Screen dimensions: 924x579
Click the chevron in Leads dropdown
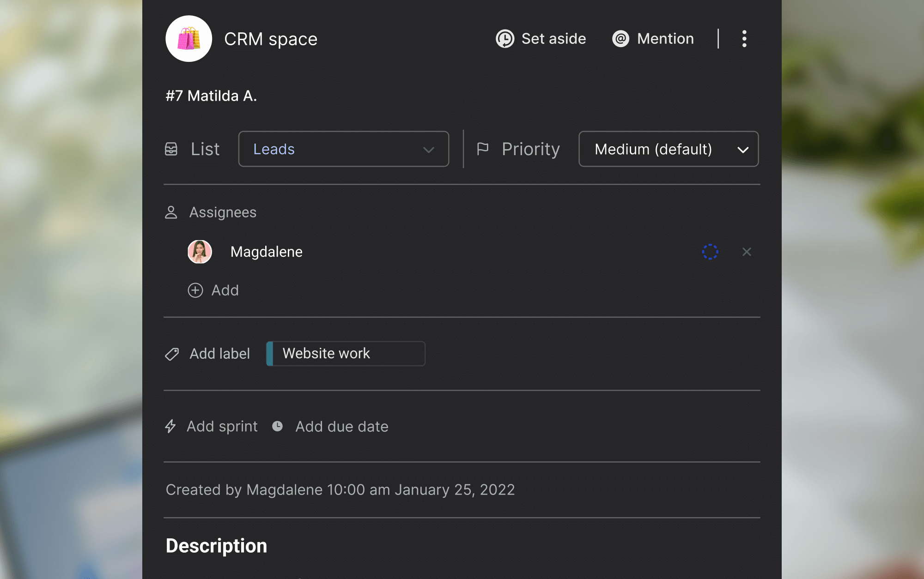tap(428, 150)
